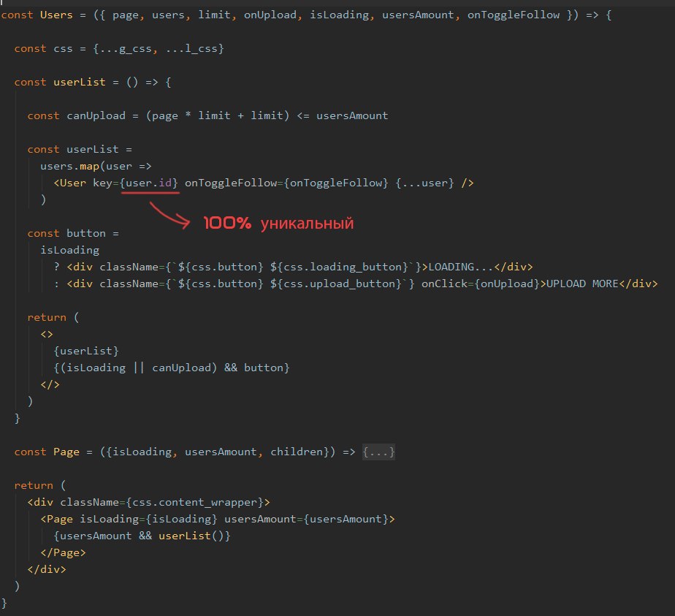
Task: Click 'const Users' component declaration text
Action: [37, 15]
